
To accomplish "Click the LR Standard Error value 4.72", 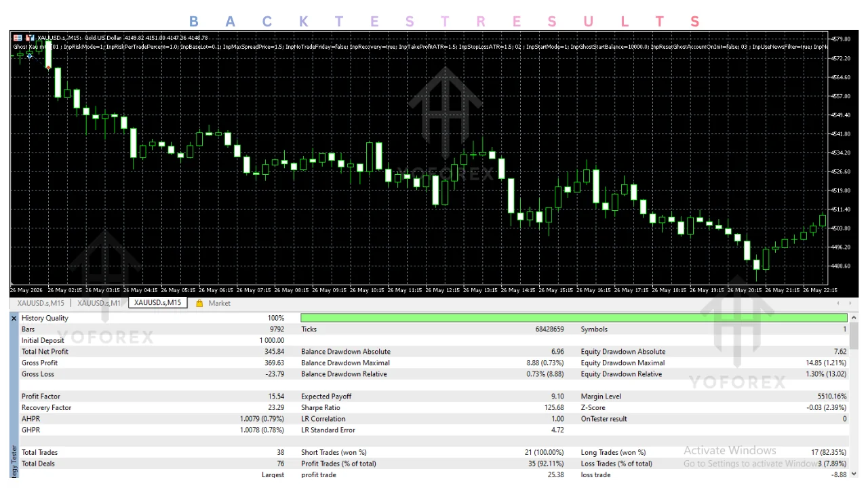I will pyautogui.click(x=557, y=430).
